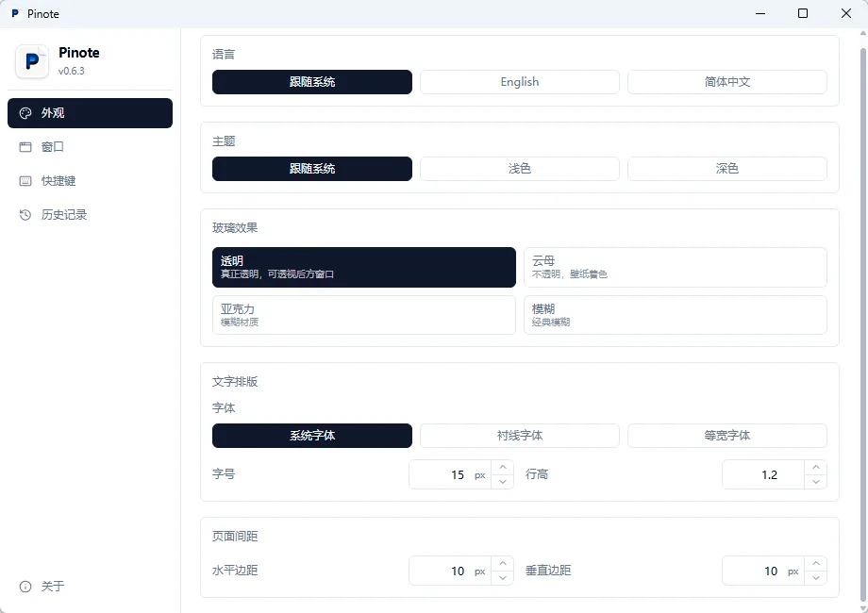This screenshot has width=868, height=613.
Task: Increase 水平边距 with the up arrow
Action: (x=503, y=564)
